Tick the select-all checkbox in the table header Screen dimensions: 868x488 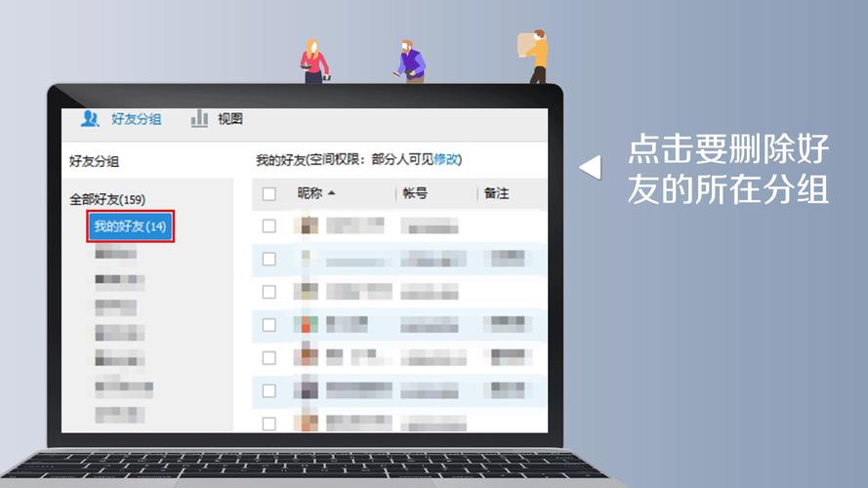(x=269, y=193)
